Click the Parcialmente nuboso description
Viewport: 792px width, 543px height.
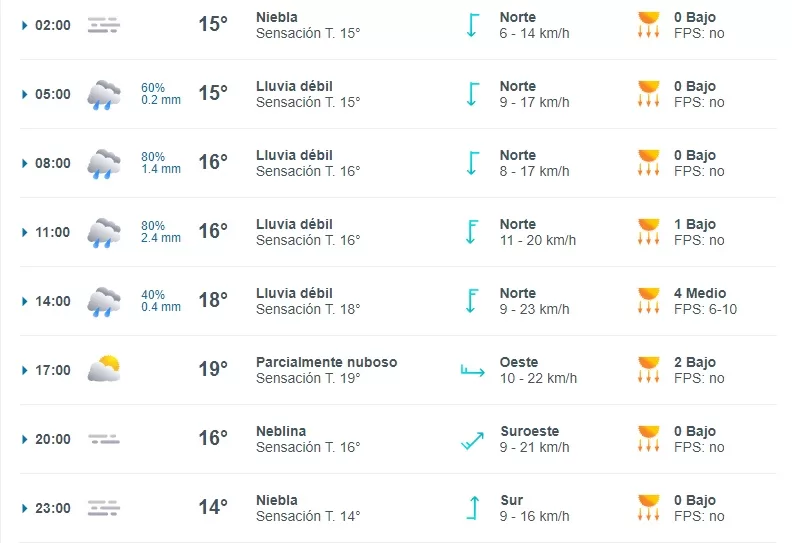point(326,362)
